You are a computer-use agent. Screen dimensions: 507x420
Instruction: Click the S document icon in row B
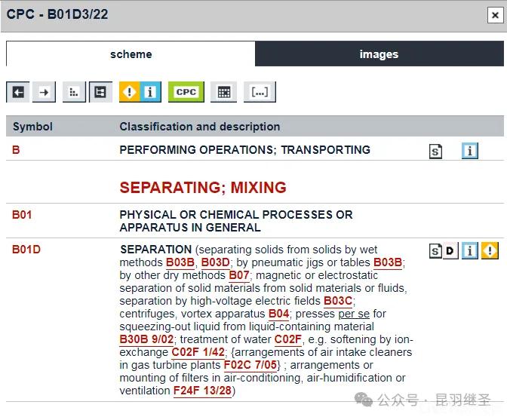(x=436, y=151)
